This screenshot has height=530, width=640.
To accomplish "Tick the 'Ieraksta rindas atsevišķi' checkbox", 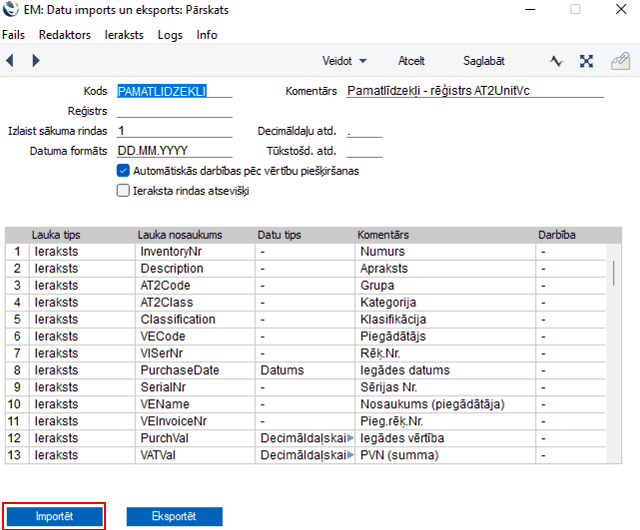I will 124,190.
